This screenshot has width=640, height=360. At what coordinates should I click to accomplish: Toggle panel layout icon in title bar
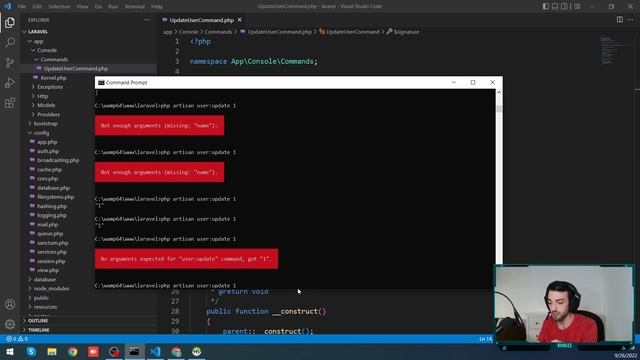pos(555,6)
